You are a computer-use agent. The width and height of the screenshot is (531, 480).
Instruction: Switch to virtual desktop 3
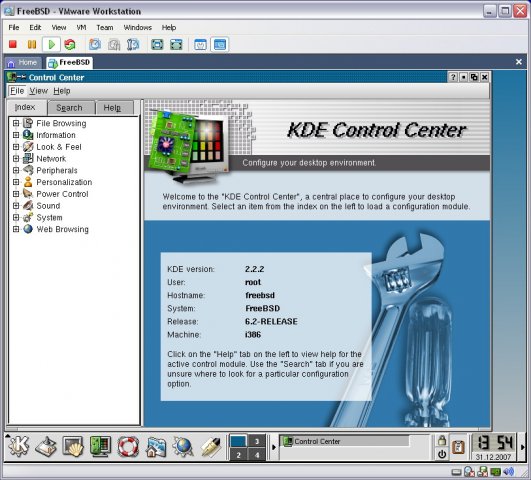(257, 441)
